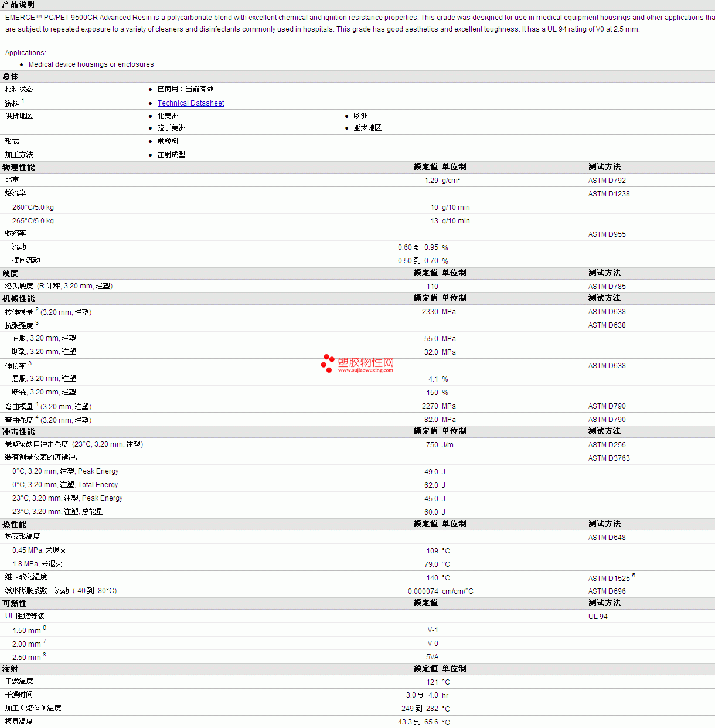The height and width of the screenshot is (728, 715).
Task: Select the 750 J/m Izod impact value
Action: [x=440, y=445]
